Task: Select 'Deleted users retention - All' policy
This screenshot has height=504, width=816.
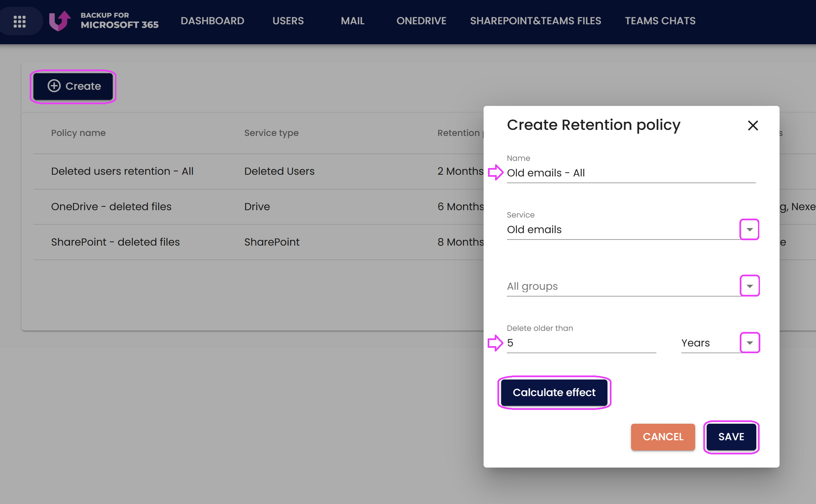Action: click(122, 171)
